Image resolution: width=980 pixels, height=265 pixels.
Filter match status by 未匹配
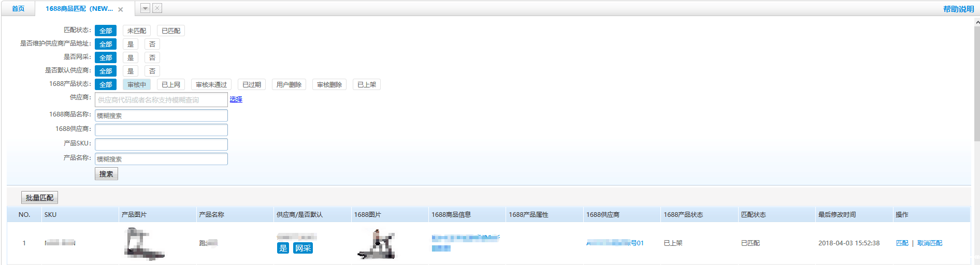(137, 31)
